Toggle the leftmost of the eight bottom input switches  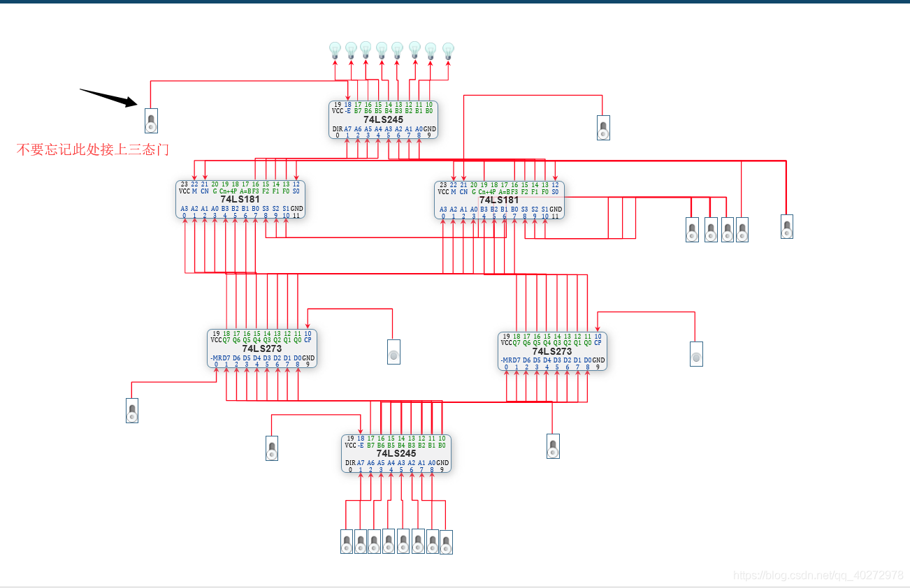pyautogui.click(x=346, y=542)
